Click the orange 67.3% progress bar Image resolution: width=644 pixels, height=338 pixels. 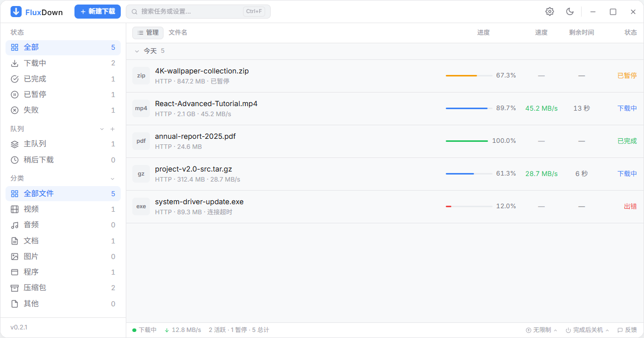coord(469,75)
